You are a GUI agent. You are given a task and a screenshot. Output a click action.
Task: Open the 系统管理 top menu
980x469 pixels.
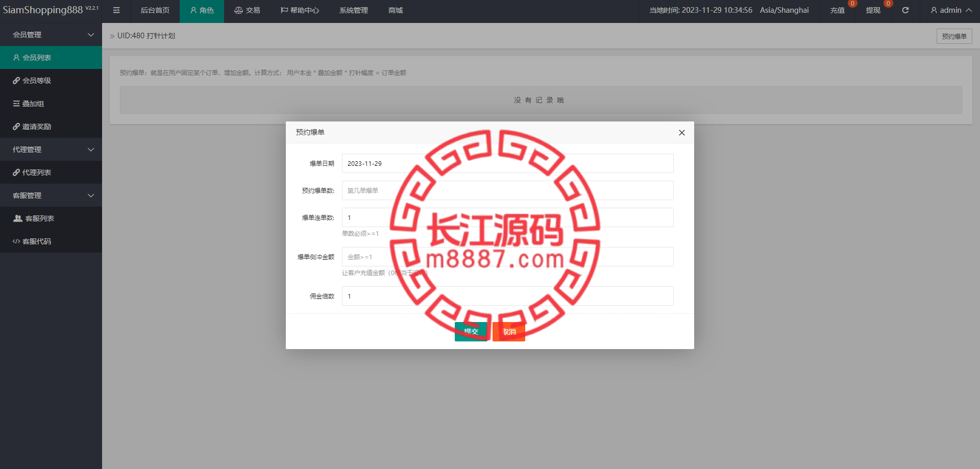point(354,10)
